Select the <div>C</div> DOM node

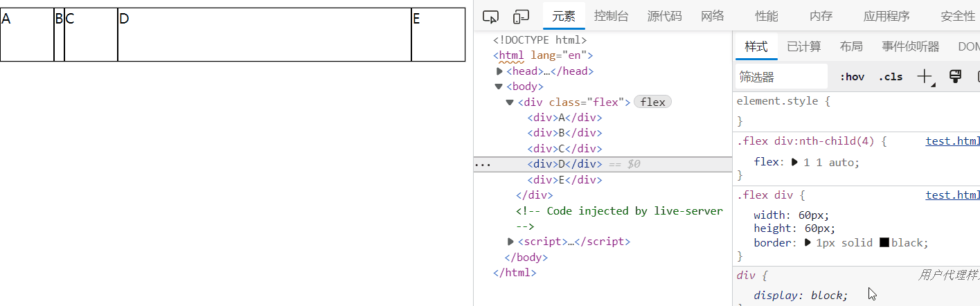coord(564,149)
